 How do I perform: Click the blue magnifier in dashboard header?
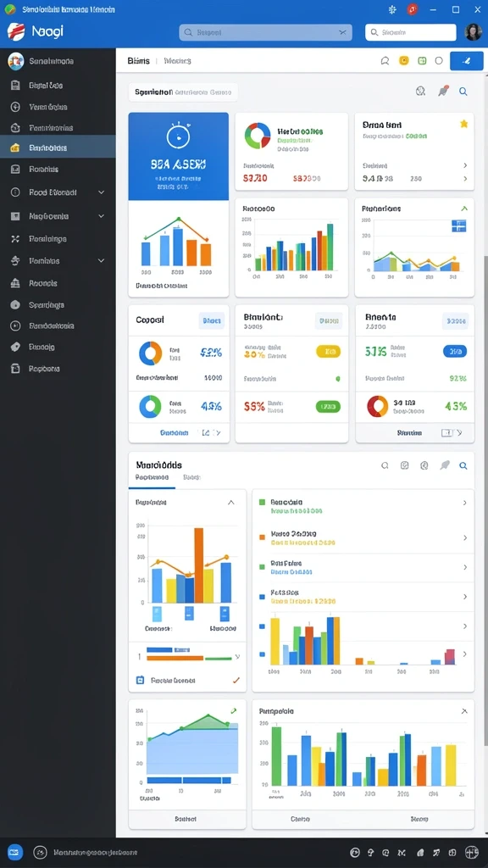point(463,92)
